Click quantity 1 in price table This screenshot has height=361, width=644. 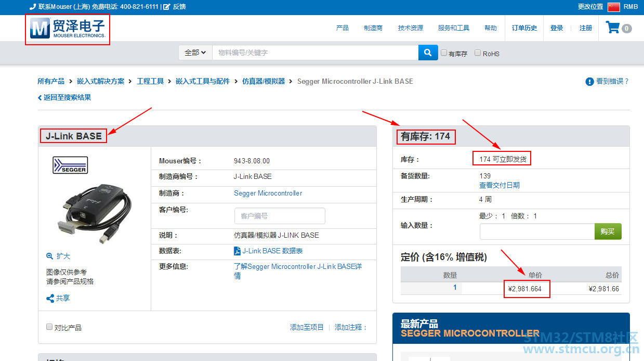(x=455, y=287)
